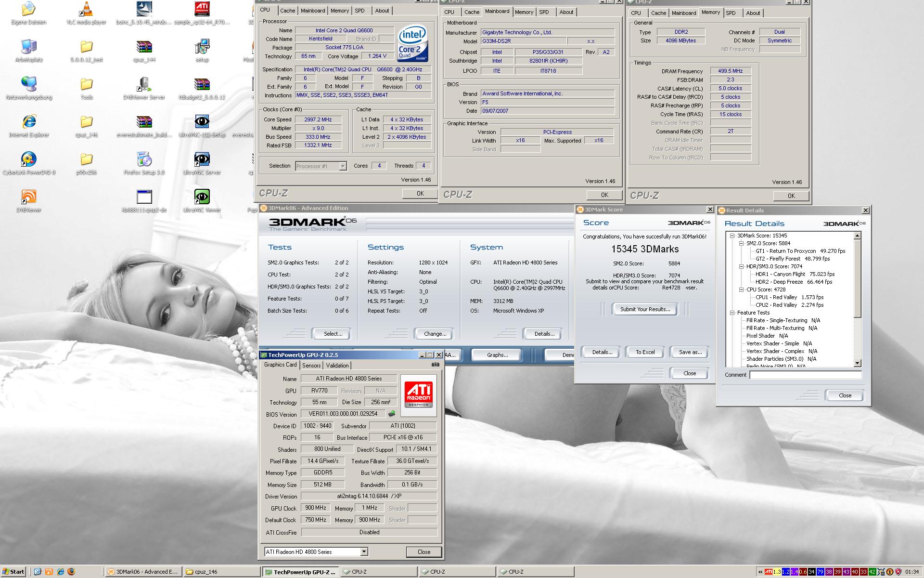Open UltraVNC-102-Setup installer icon
Screen dimensions: 924x578
(x=202, y=126)
